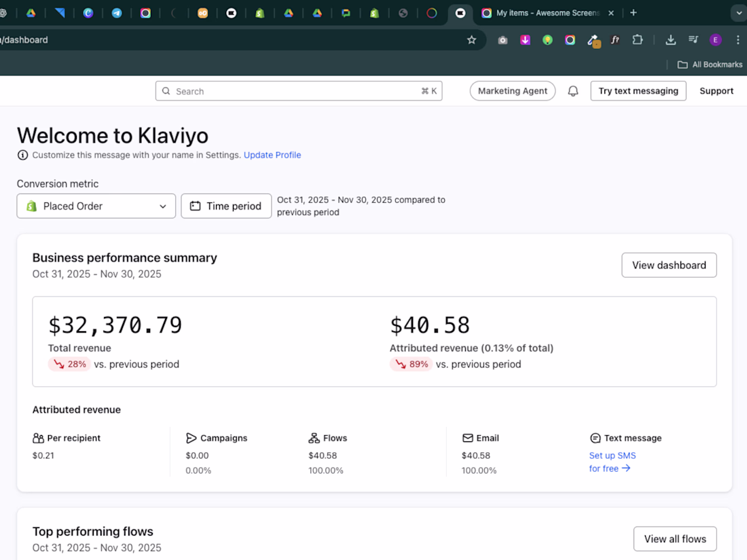Switch to the Telegram browser tab
The height and width of the screenshot is (560, 747).
click(x=117, y=13)
